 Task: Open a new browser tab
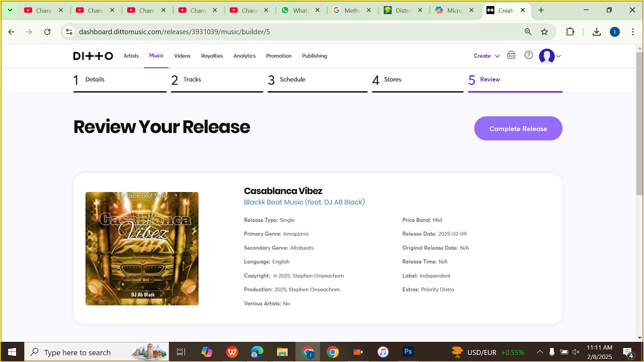pos(541,10)
